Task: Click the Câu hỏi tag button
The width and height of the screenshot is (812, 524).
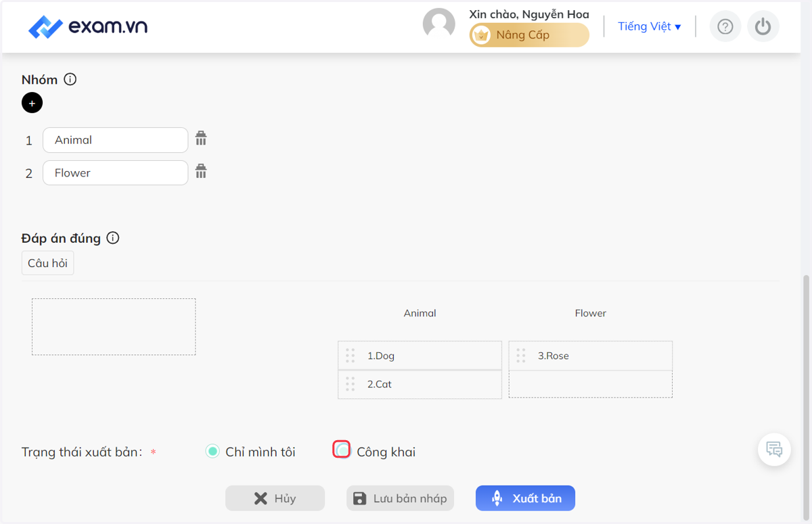Action: (x=47, y=263)
